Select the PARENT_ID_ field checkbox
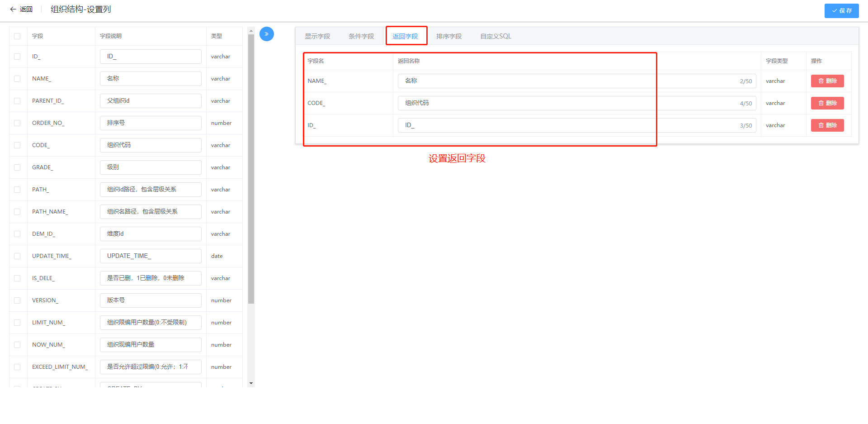 (17, 101)
